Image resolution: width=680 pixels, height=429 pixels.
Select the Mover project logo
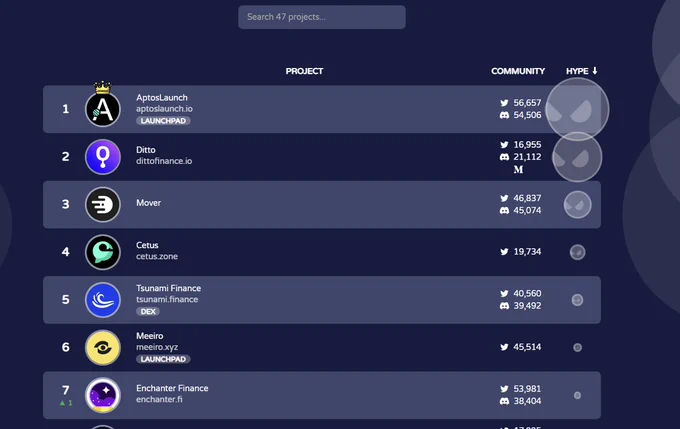103,204
